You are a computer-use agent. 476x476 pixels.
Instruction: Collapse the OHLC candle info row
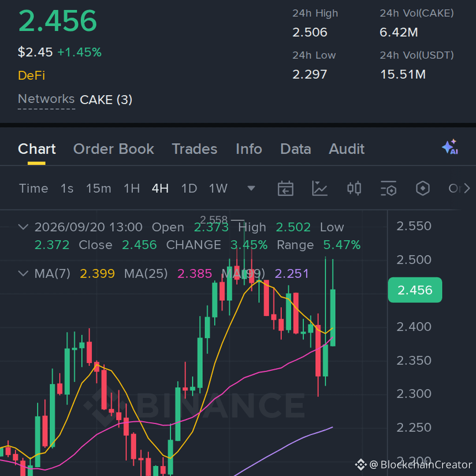pyautogui.click(x=23, y=227)
